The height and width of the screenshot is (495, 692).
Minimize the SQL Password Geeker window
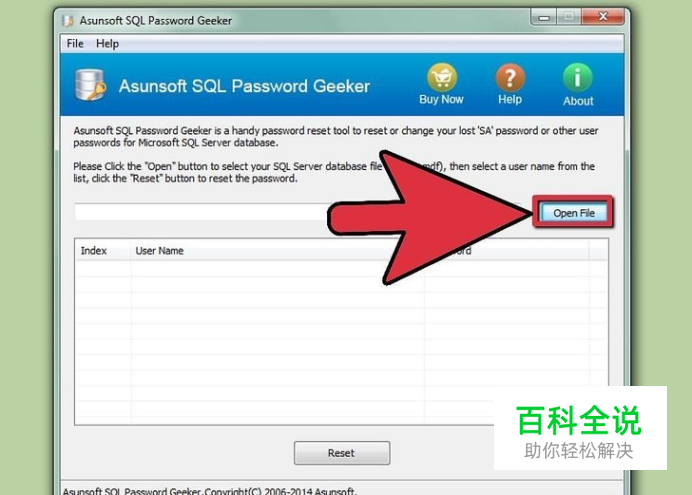click(544, 18)
